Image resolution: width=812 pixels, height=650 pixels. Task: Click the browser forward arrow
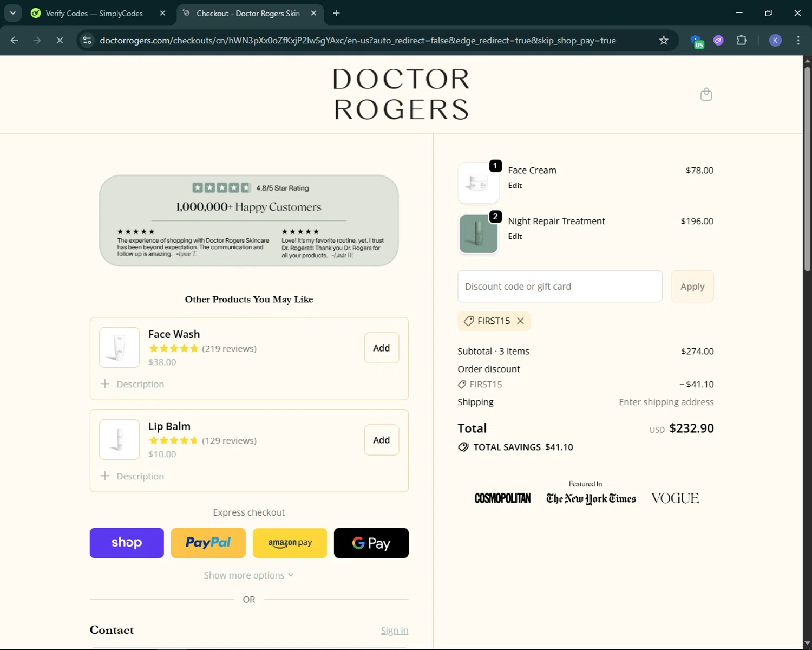[37, 41]
